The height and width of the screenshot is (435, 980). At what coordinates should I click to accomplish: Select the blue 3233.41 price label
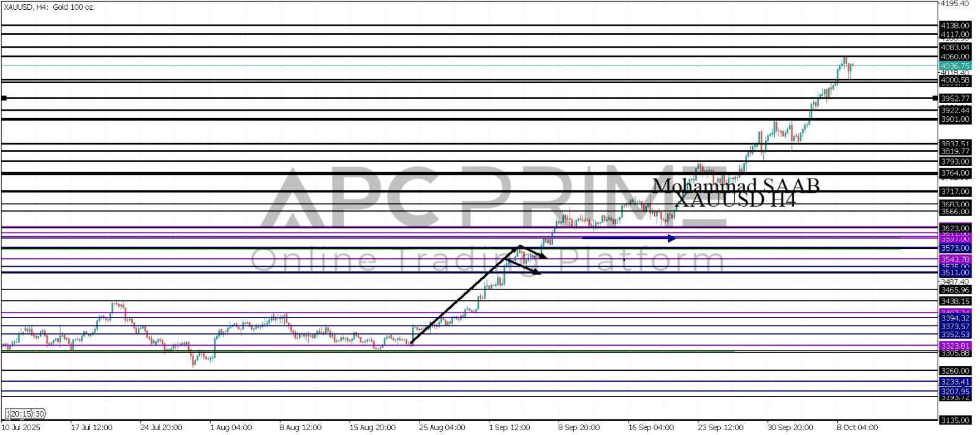pyautogui.click(x=955, y=382)
